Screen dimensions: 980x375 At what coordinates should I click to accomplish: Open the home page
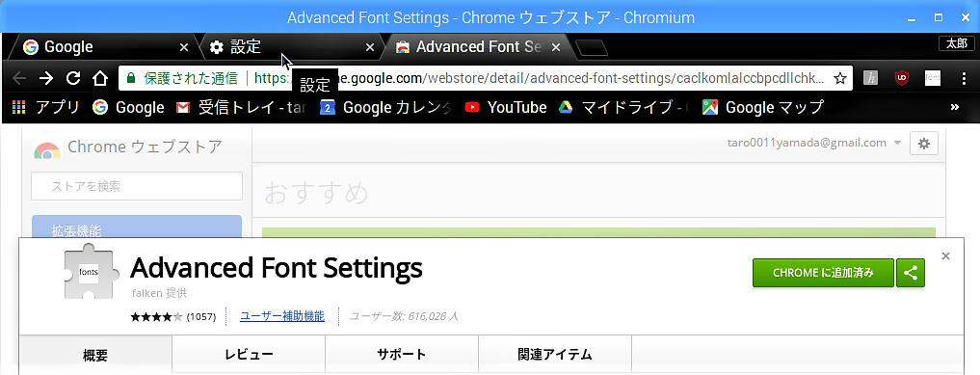pyautogui.click(x=100, y=78)
